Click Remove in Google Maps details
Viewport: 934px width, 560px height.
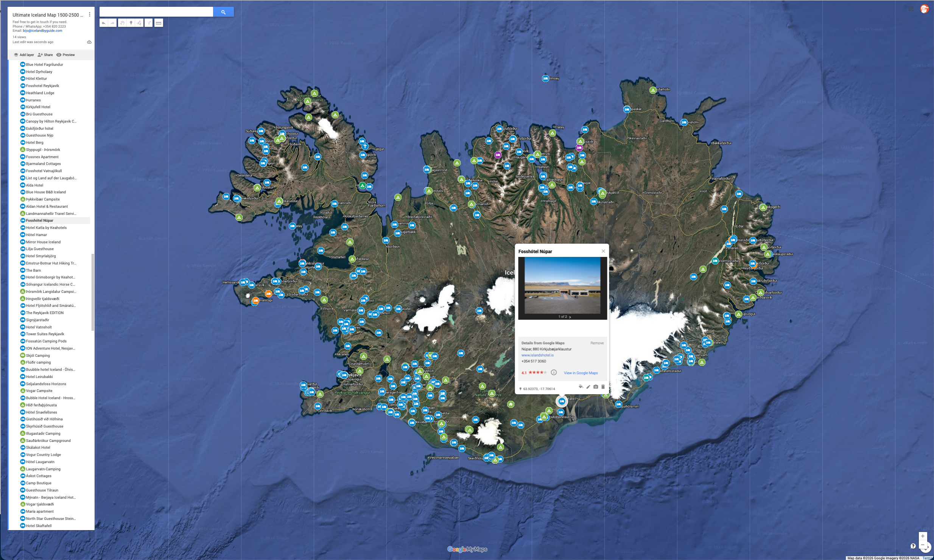pos(597,343)
